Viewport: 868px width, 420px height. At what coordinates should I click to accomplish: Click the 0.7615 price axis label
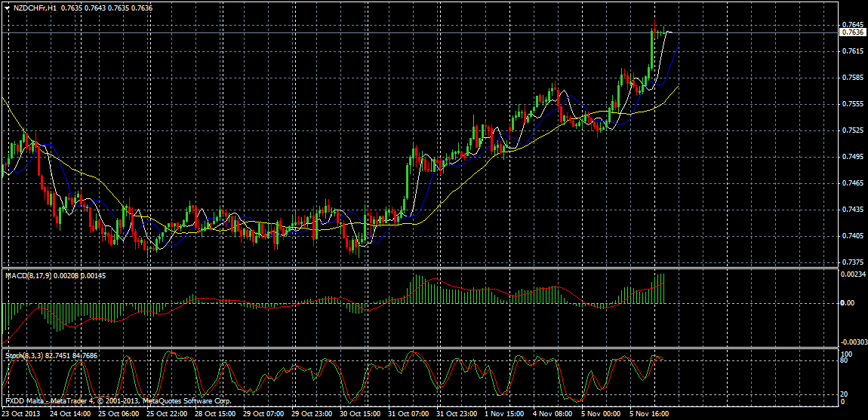(x=853, y=51)
